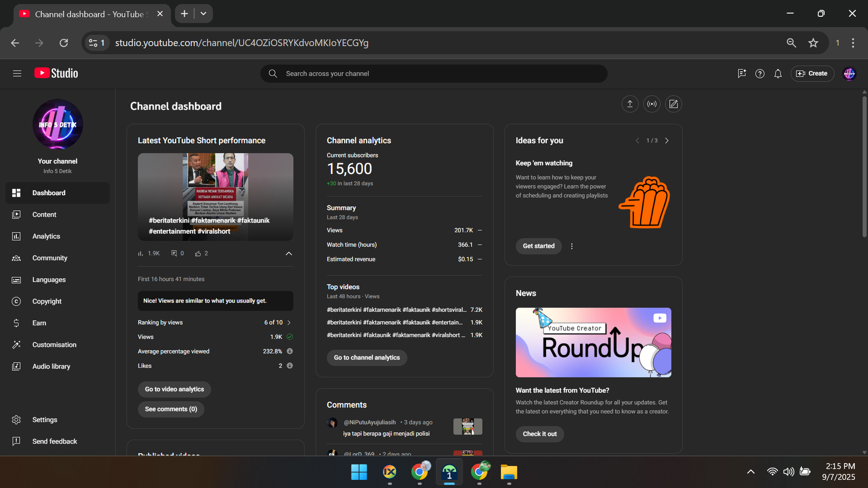The image size is (868, 488).
Task: Open File Explorer from the taskbar
Action: (508, 472)
